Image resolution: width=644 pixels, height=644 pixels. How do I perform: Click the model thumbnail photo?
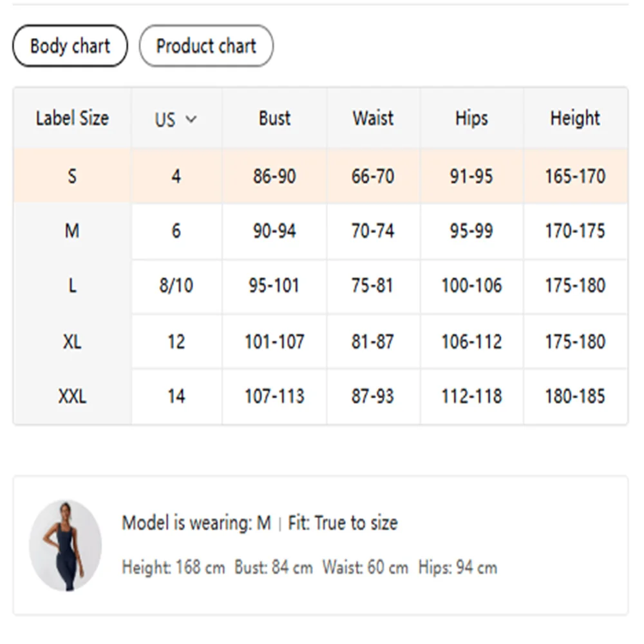(65, 545)
